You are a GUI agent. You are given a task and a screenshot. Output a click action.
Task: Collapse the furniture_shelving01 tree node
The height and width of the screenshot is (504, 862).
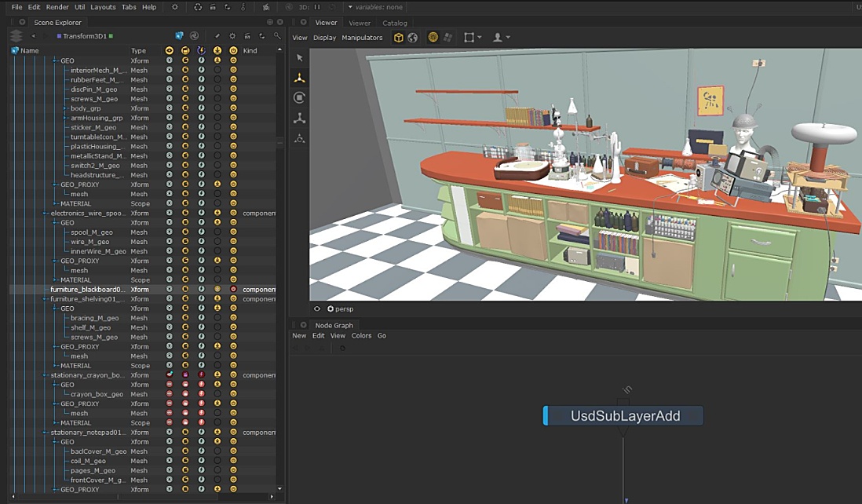(x=45, y=299)
